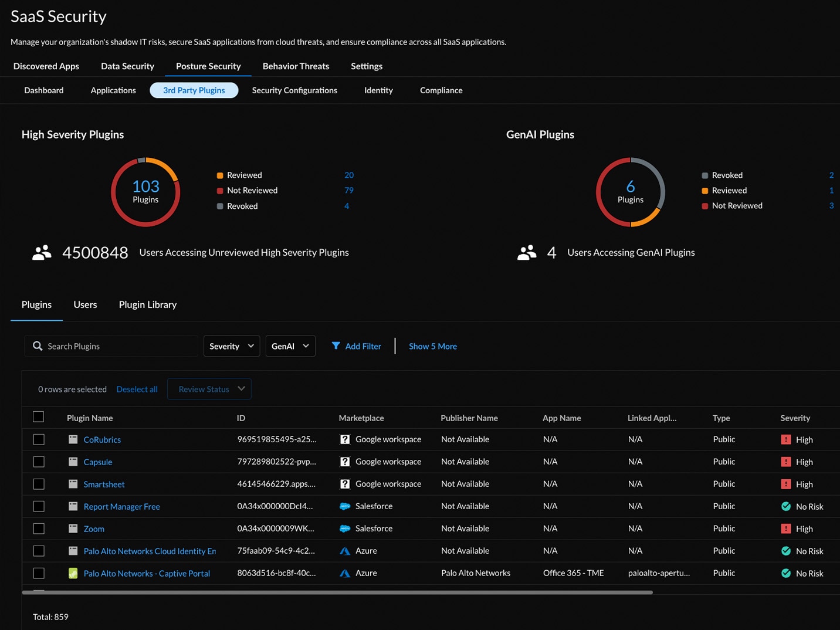
Task: Toggle the select-all checkbox in table header
Action: click(x=39, y=417)
